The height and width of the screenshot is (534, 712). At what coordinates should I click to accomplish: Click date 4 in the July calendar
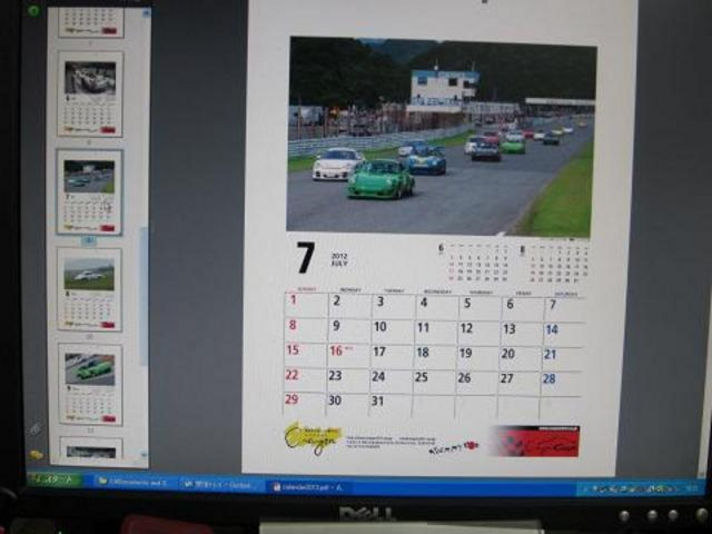pos(423,302)
